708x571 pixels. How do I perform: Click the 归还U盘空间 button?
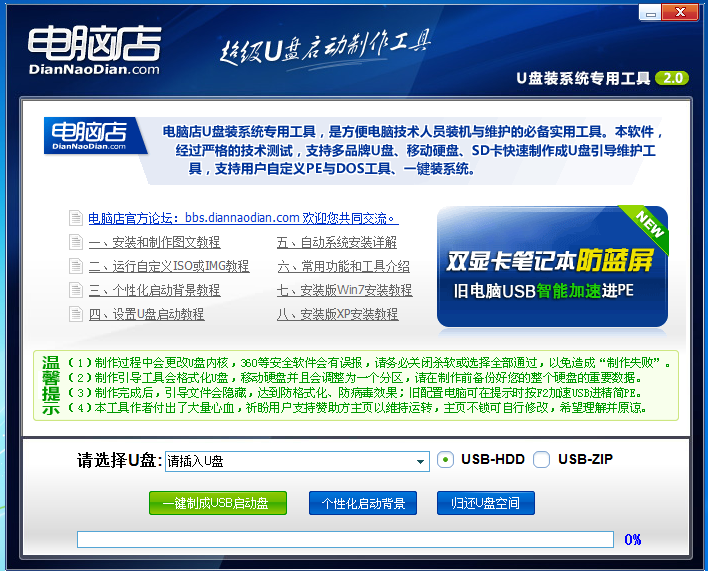click(486, 503)
